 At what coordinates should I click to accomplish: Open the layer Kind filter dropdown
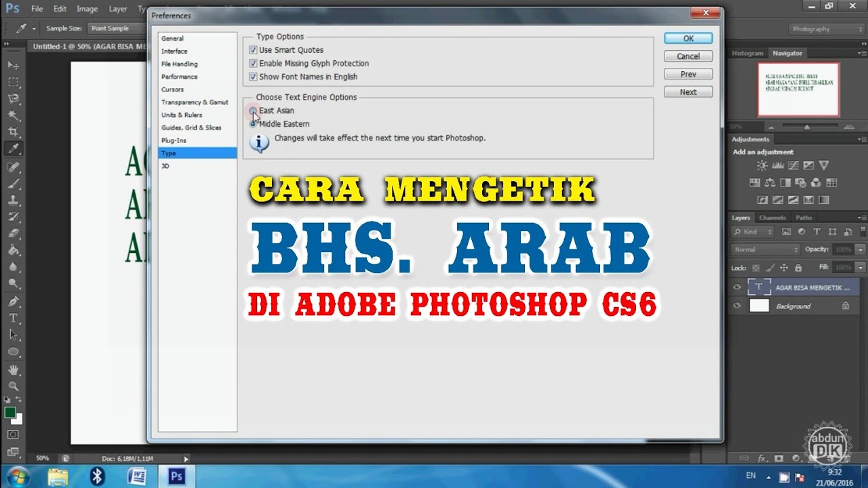coord(753,232)
